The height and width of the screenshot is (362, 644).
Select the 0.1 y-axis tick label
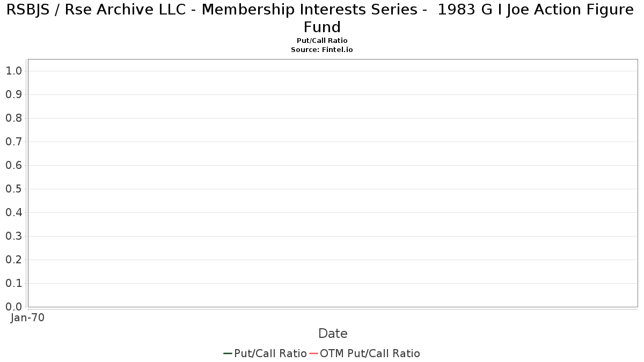click(13, 283)
